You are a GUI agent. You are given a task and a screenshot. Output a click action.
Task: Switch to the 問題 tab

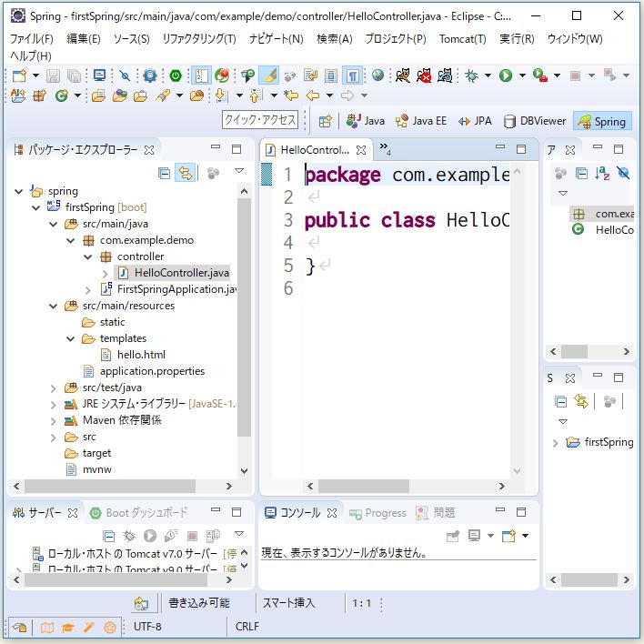pos(436,513)
